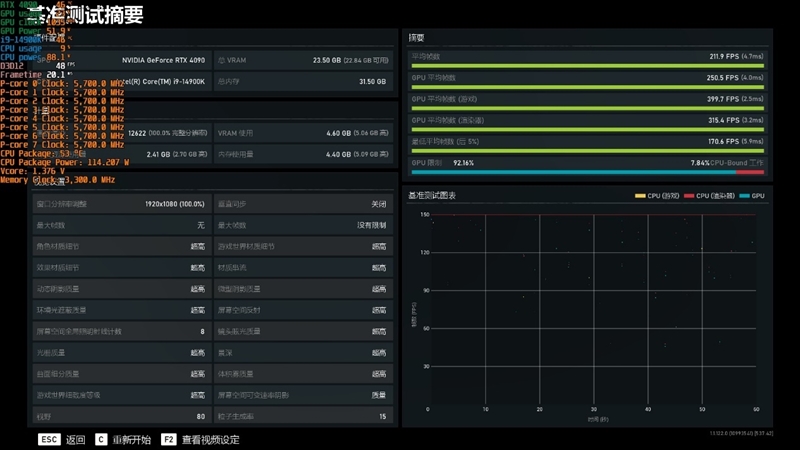Click the 景深 setting row

[x=303, y=353]
